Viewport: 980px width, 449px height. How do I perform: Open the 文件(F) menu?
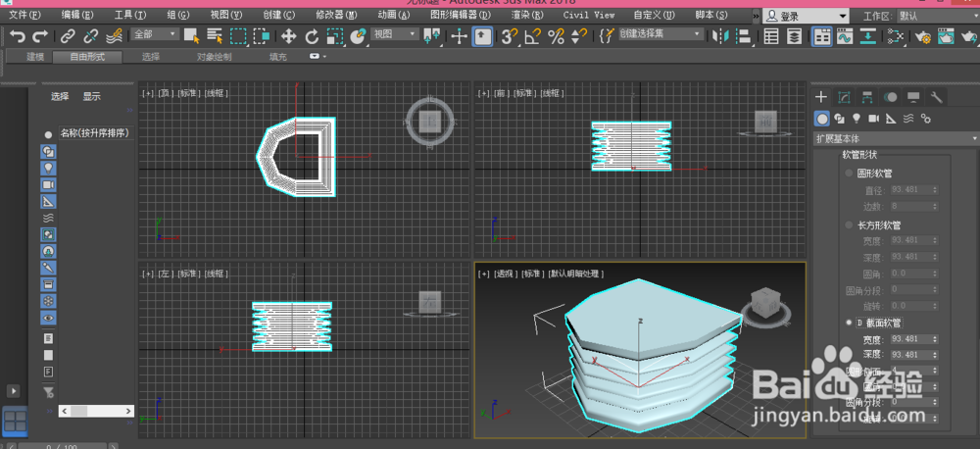[25, 15]
